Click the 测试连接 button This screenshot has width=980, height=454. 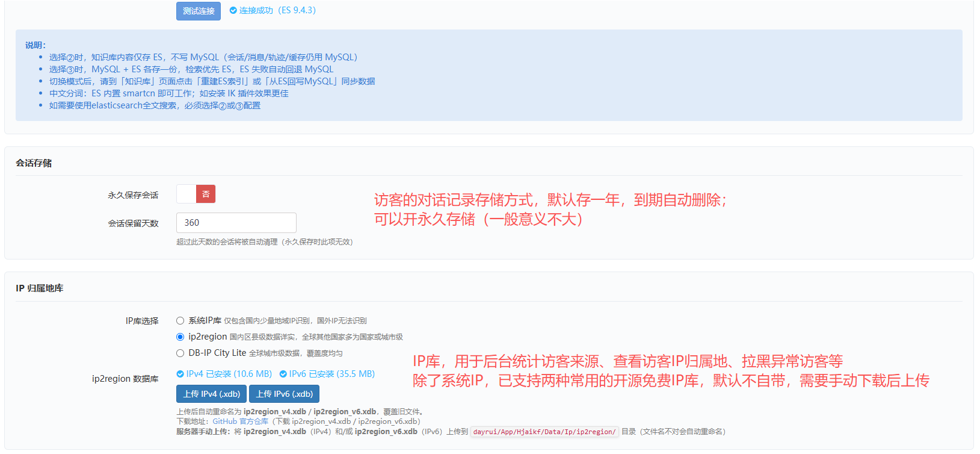[199, 11]
